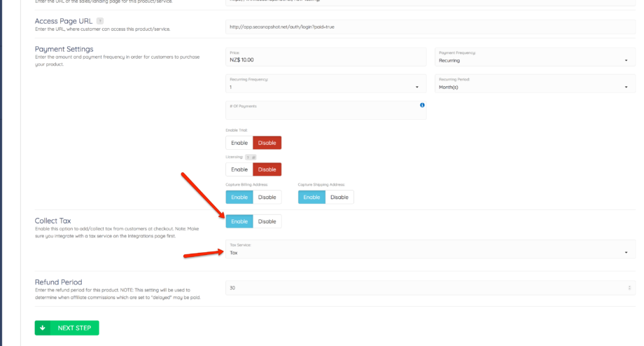The height and width of the screenshot is (346, 644).
Task: Choose a Tax Service from the dropdown
Action: tap(428, 252)
